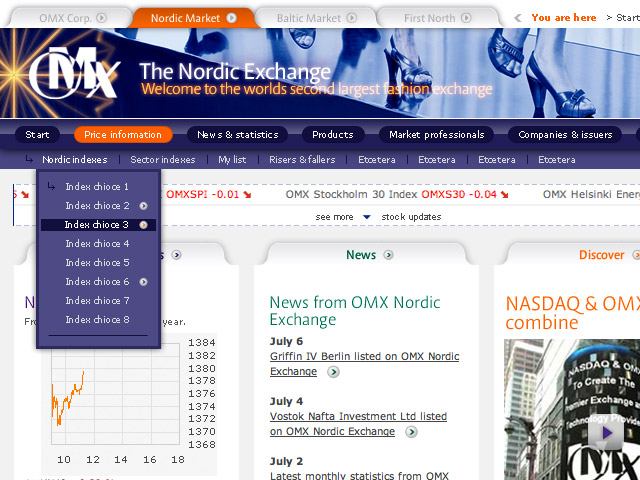Screen dimensions: 640x480
Task: Open News & statistics navigation item
Action: 238,135
